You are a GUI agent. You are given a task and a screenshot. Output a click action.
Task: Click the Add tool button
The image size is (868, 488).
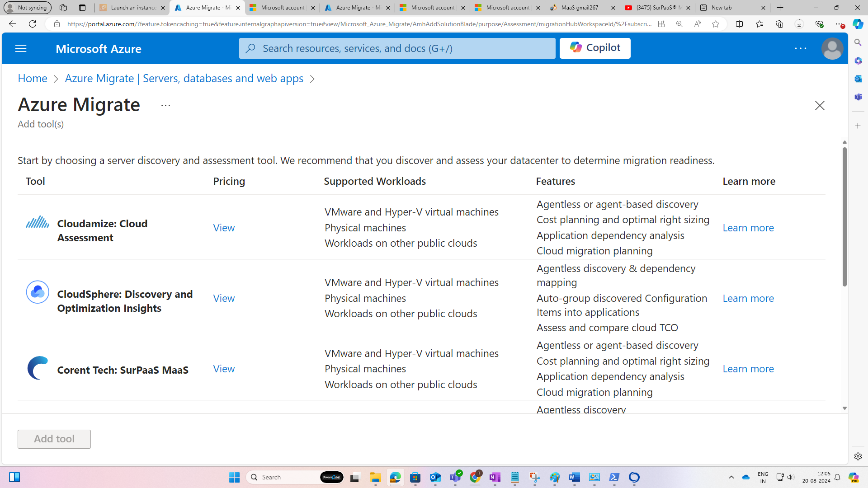[54, 439]
